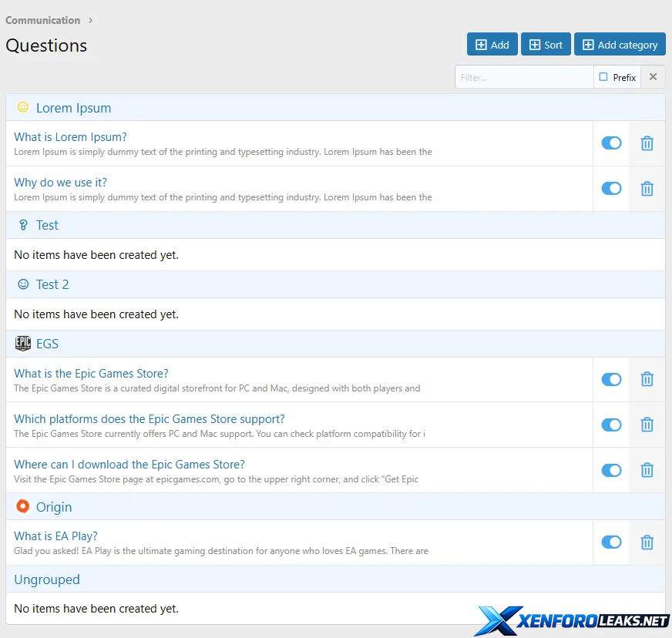The height and width of the screenshot is (638, 672).
Task: Click the clear filter X icon
Action: (653, 77)
